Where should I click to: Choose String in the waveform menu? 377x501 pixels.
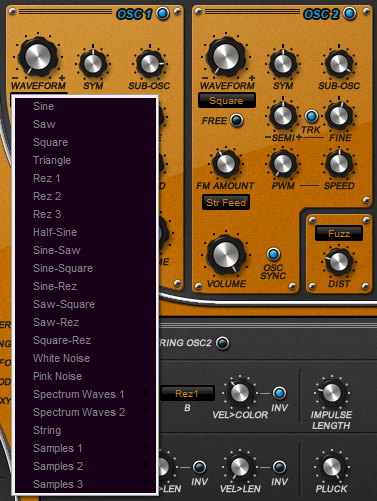pos(86,430)
